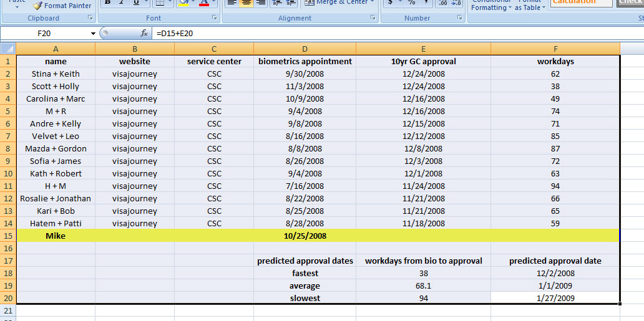Click the Decrease Indent icon
Viewport: 644px width, 321px height.
coord(277,2)
